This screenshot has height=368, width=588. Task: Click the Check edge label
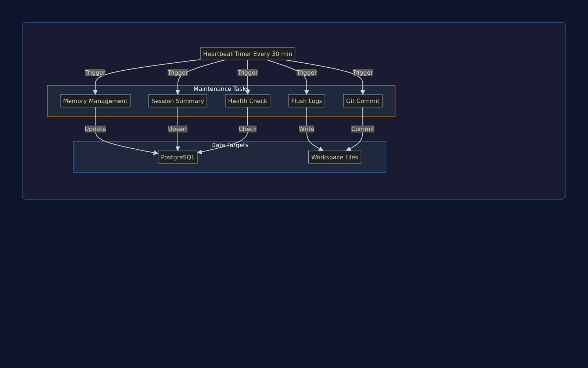[x=247, y=129]
